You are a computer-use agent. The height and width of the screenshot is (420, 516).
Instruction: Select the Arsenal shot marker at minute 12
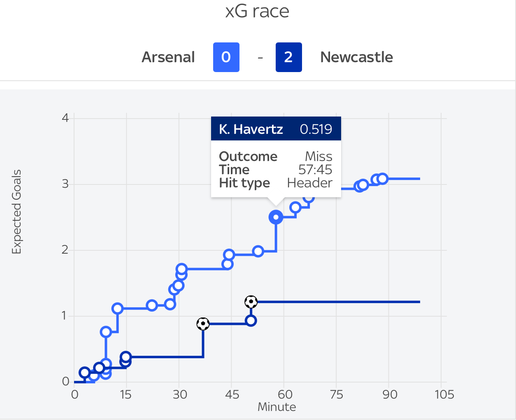[118, 308]
